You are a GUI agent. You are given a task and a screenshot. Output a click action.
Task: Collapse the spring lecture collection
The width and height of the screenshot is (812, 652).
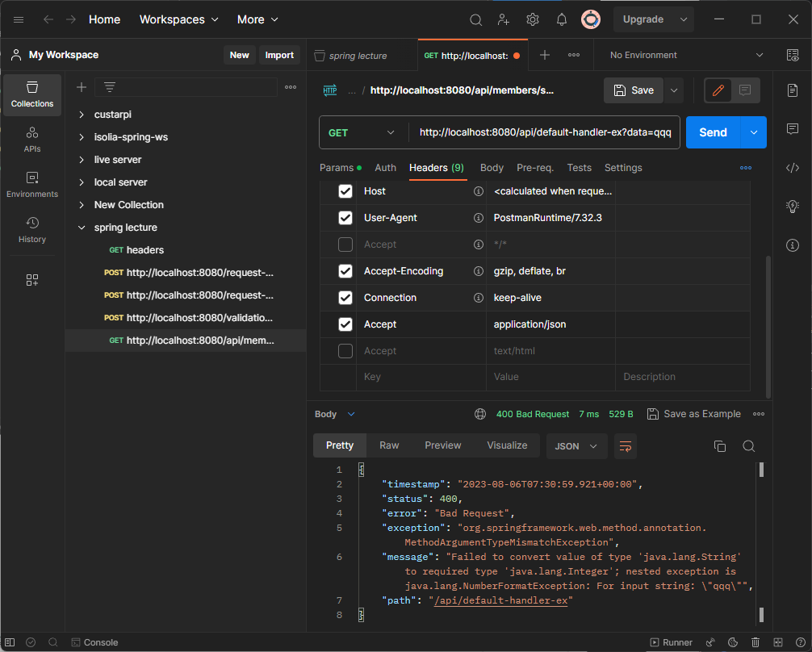[82, 228]
